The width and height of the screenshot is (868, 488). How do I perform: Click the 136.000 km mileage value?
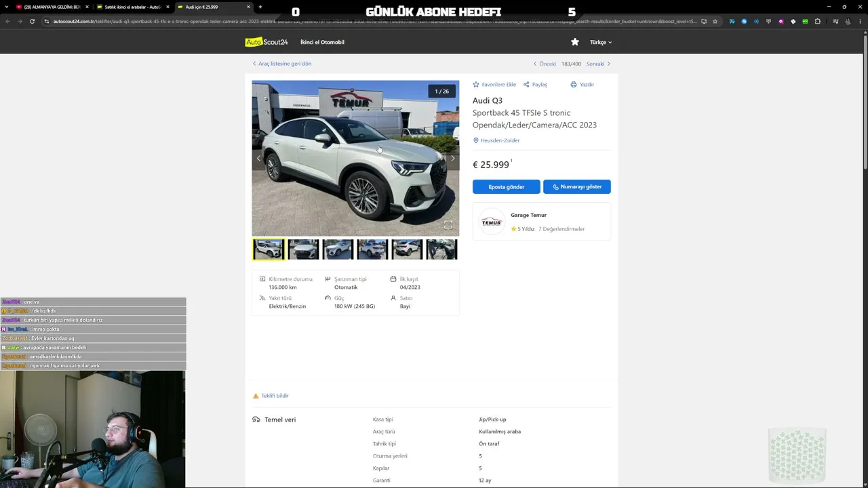(283, 287)
